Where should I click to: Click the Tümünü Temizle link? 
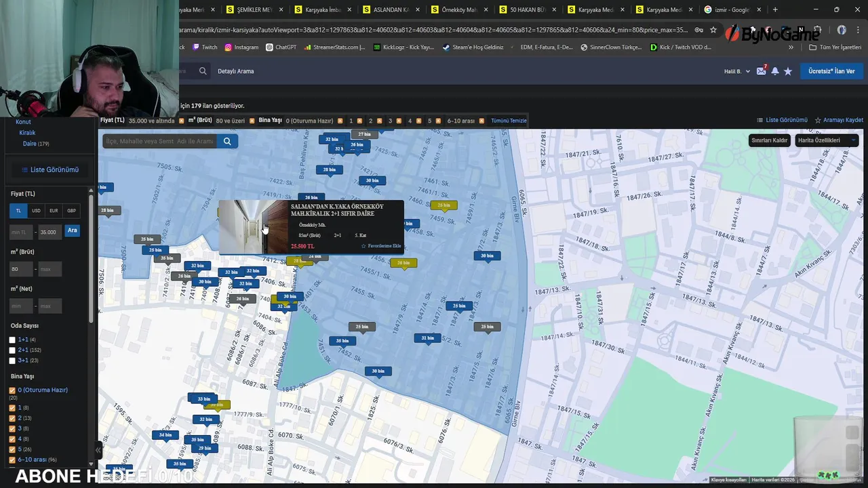coord(509,121)
